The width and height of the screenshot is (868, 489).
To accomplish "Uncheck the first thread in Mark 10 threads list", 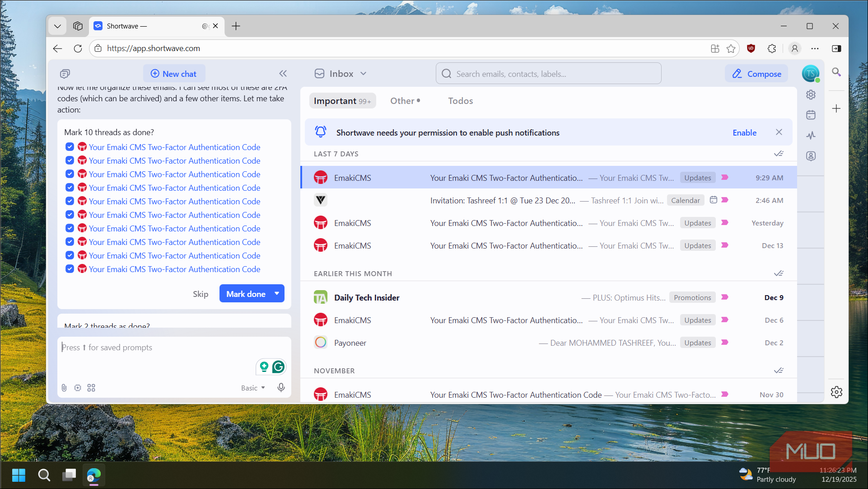I will [70, 147].
